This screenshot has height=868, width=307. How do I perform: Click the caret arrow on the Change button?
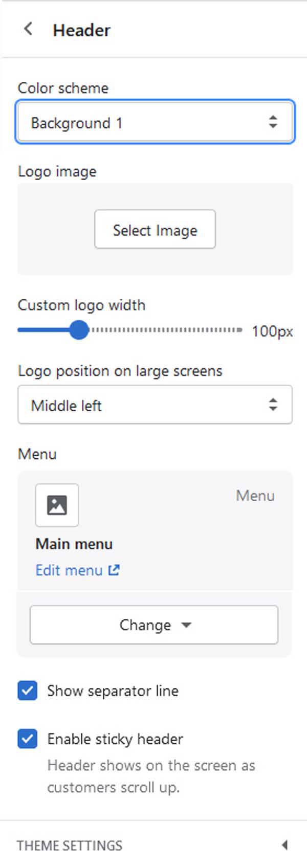pos(186,625)
